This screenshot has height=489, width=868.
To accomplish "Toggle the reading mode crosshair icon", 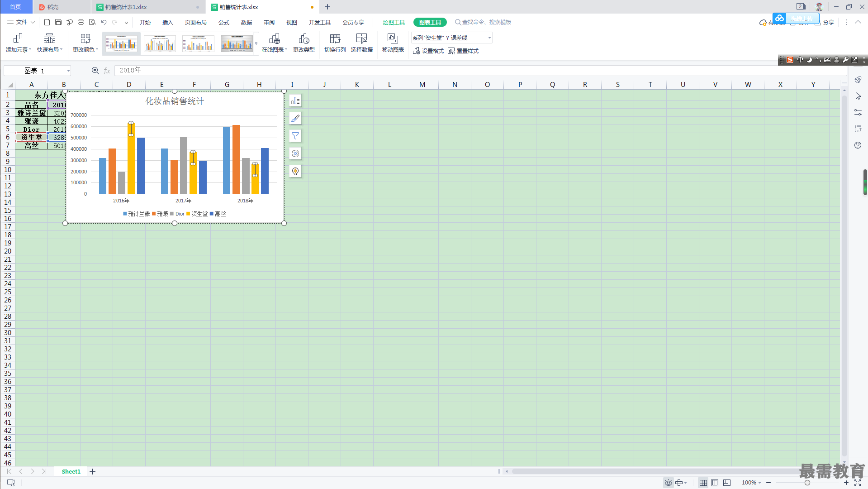I will pyautogui.click(x=680, y=483).
